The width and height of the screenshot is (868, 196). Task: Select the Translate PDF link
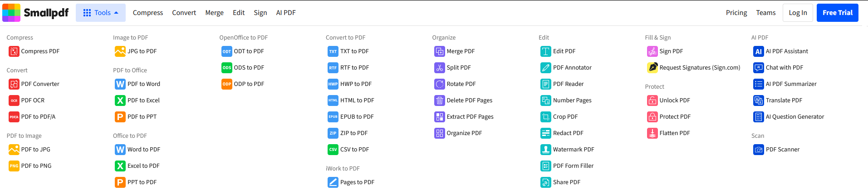(784, 101)
